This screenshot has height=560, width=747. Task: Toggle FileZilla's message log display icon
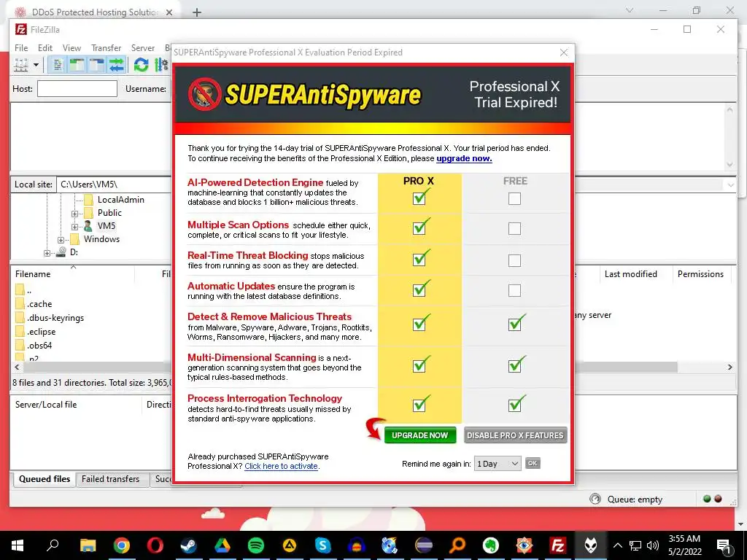point(58,65)
